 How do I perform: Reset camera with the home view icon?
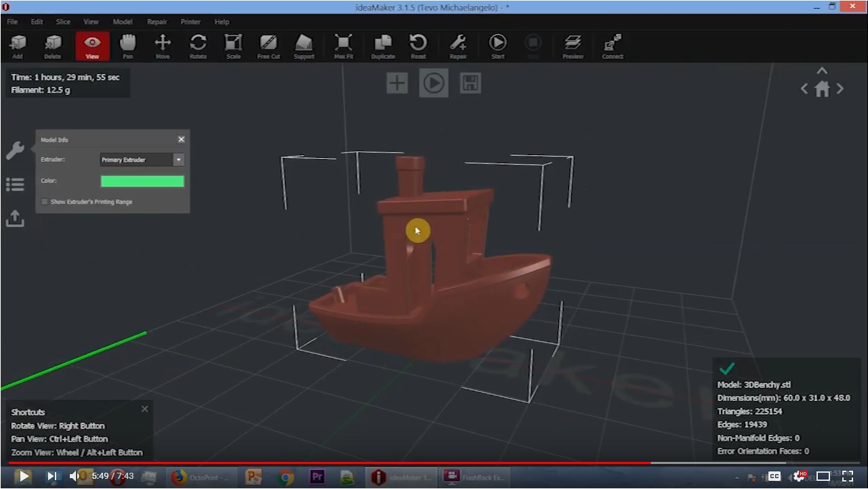tap(822, 89)
